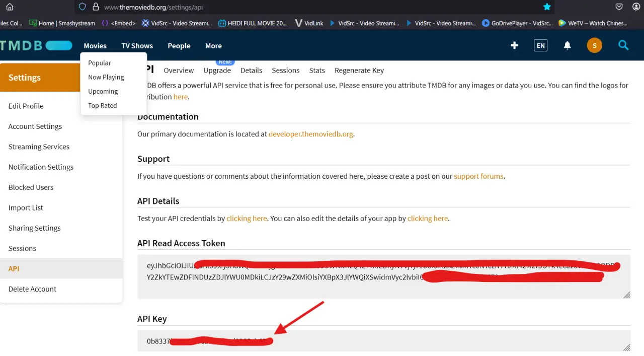The height and width of the screenshot is (356, 644).
Task: Open Account Settings in sidebar
Action: click(35, 126)
